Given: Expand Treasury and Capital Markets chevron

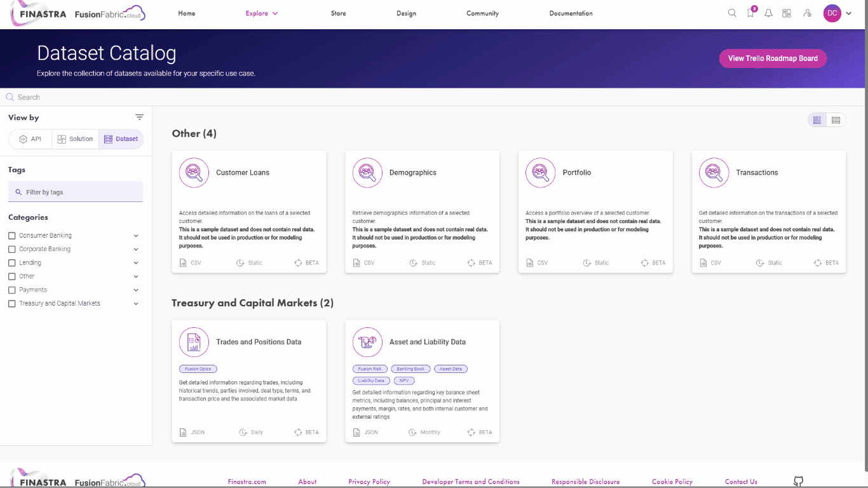Looking at the screenshot, I should (x=136, y=304).
